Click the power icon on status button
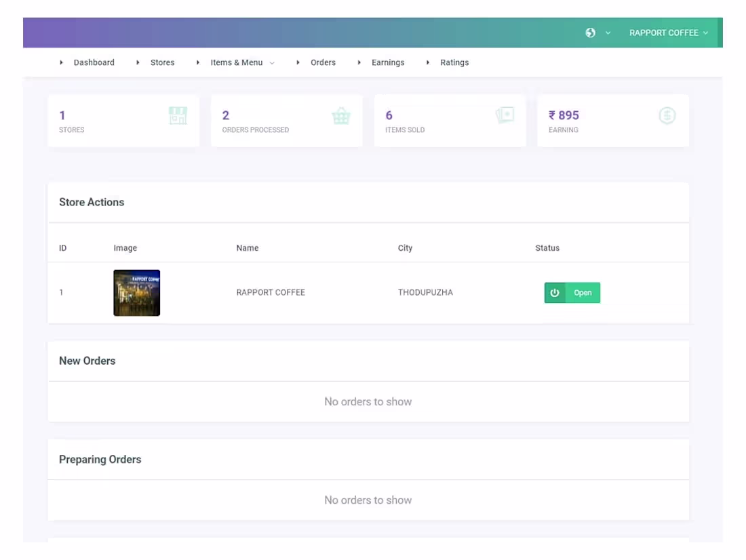Viewport: 746px width, 560px height. (554, 293)
